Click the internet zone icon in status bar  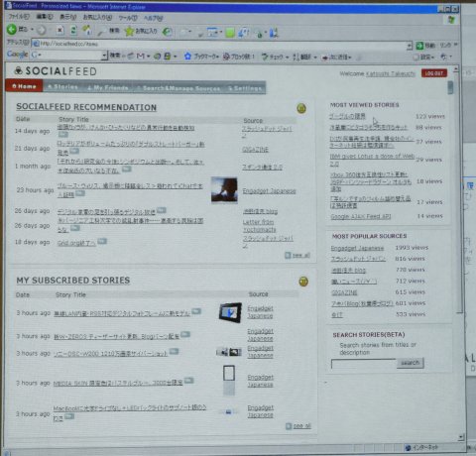[x=408, y=447]
